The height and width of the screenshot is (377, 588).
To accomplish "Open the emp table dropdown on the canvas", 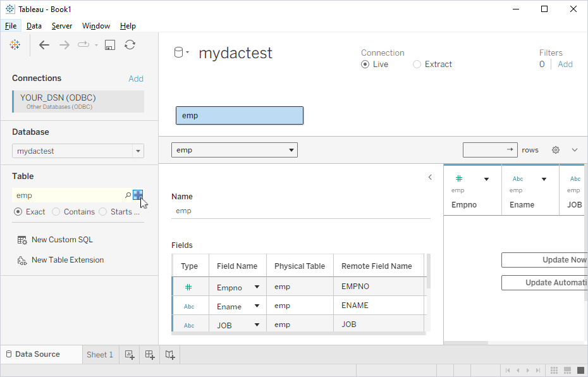I will point(291,150).
